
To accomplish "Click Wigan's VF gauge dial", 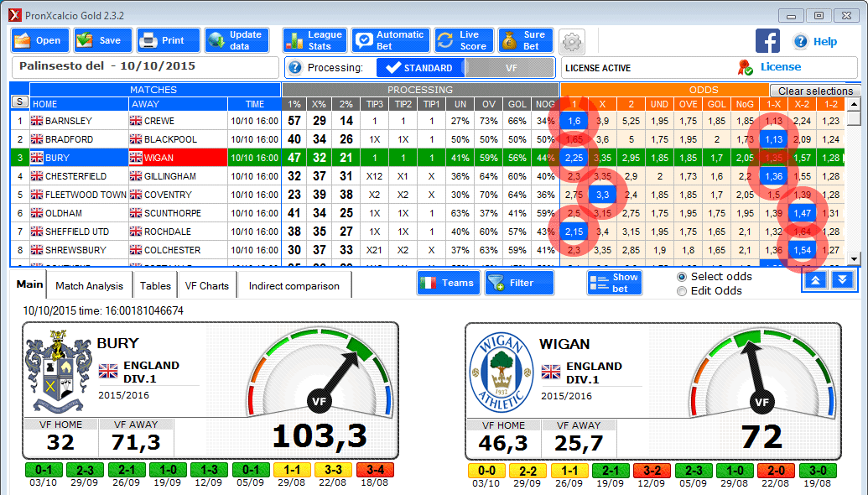I will (x=762, y=372).
